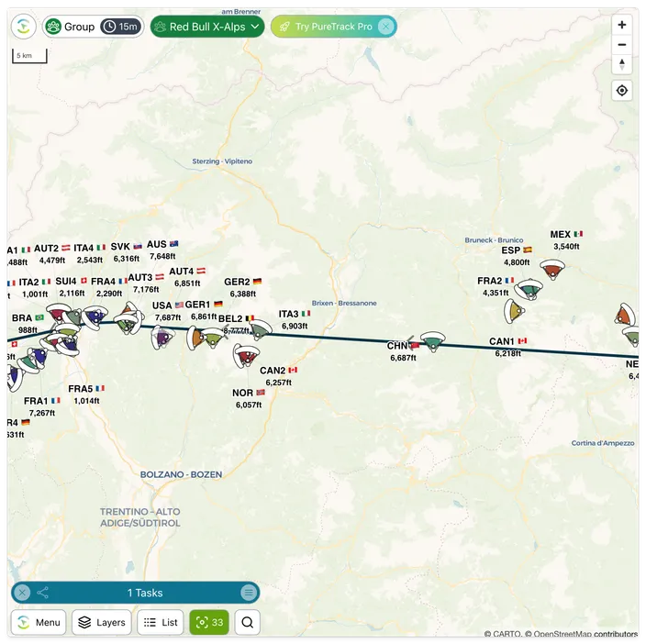646x644 pixels.
Task: Share the task using the share icon
Action: [43, 593]
